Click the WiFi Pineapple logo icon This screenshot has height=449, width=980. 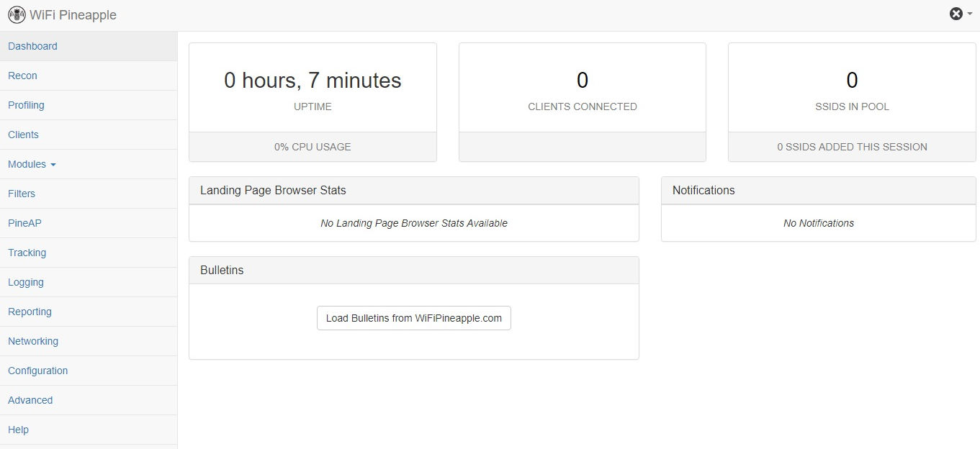(x=17, y=14)
